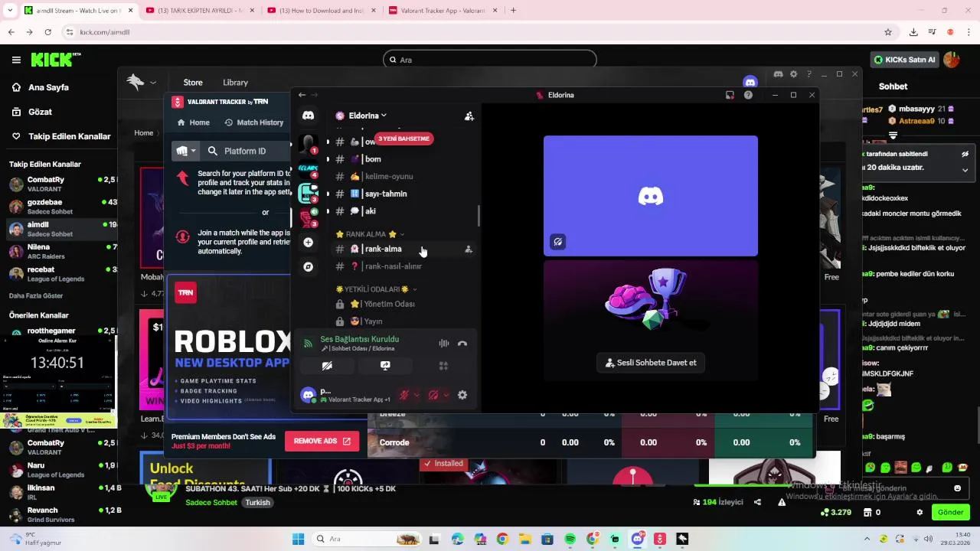Click Discord channel list scrollbar
Viewport: 980px width, 551px height.
pyautogui.click(x=479, y=216)
